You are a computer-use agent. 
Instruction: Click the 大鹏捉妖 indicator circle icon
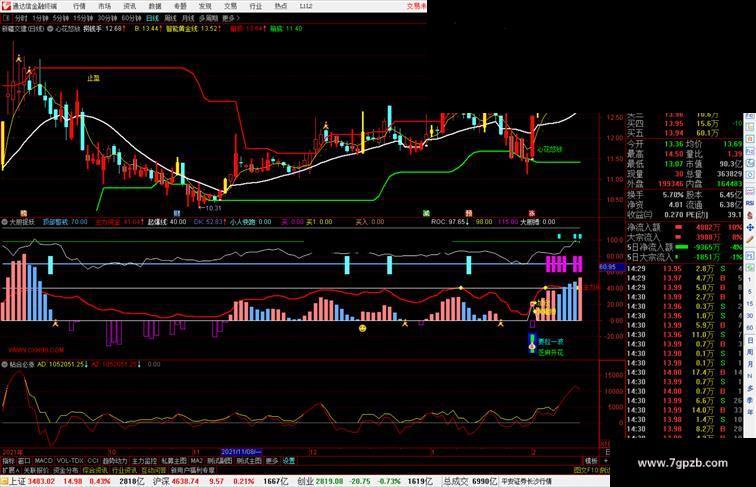(x=5, y=222)
